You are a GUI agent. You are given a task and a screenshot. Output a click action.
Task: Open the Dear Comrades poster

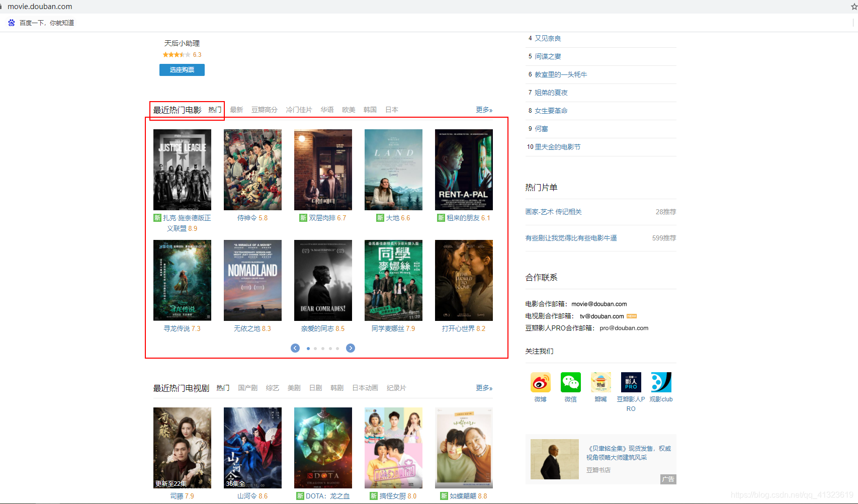coord(323,280)
